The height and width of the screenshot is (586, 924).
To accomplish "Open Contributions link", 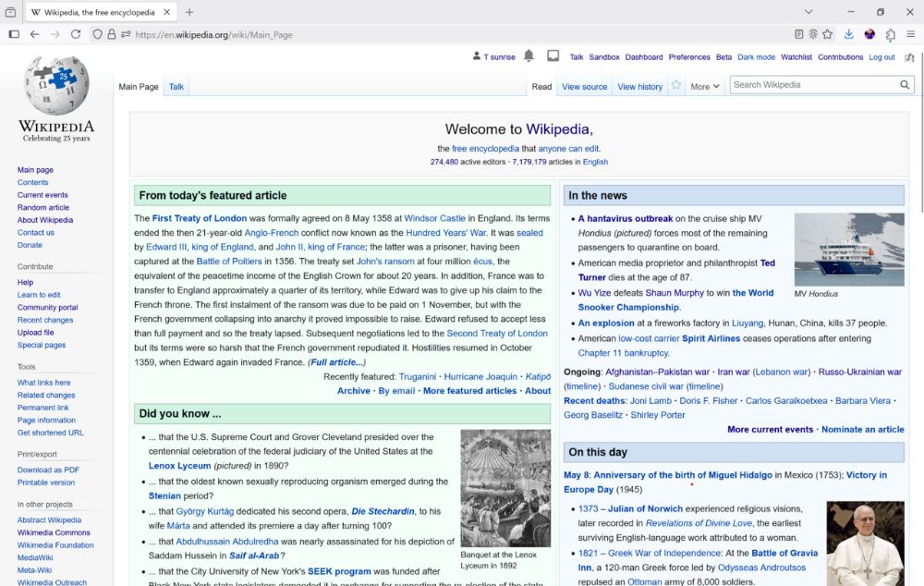I will (x=840, y=57).
